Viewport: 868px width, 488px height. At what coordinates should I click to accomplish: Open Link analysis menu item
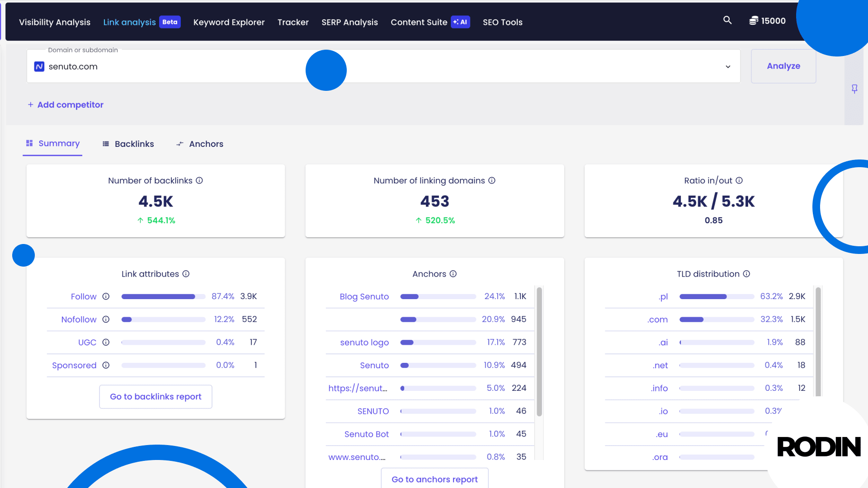coord(129,22)
